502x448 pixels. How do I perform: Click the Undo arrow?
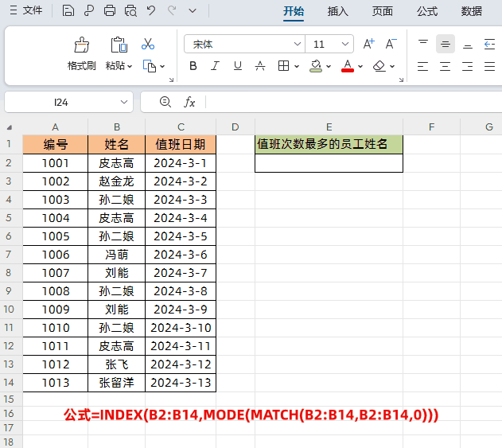tap(151, 10)
